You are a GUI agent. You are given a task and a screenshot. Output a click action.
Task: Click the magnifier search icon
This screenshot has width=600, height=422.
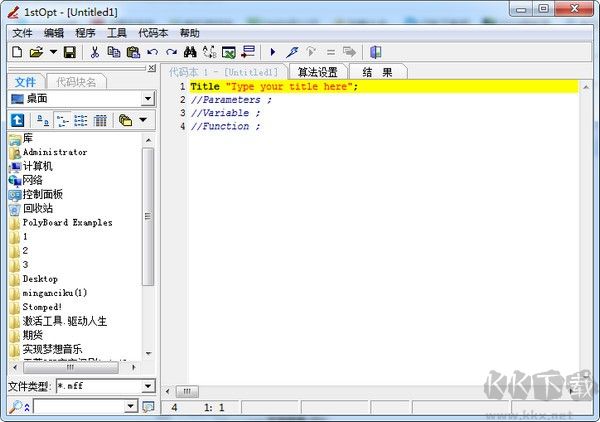click(15, 406)
